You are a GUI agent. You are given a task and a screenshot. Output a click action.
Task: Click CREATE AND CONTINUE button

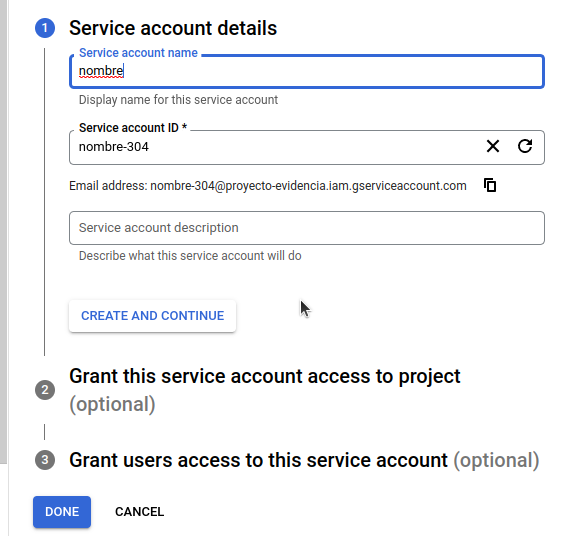coord(153,316)
